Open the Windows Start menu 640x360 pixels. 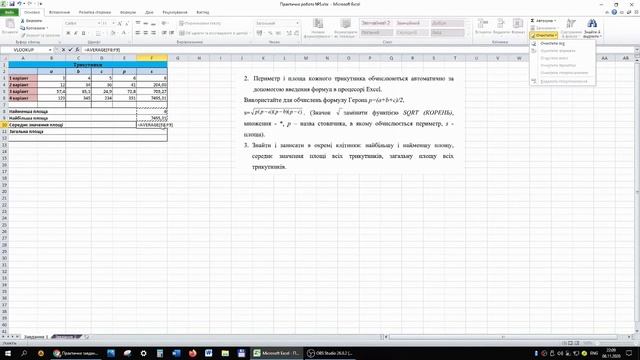(7, 353)
